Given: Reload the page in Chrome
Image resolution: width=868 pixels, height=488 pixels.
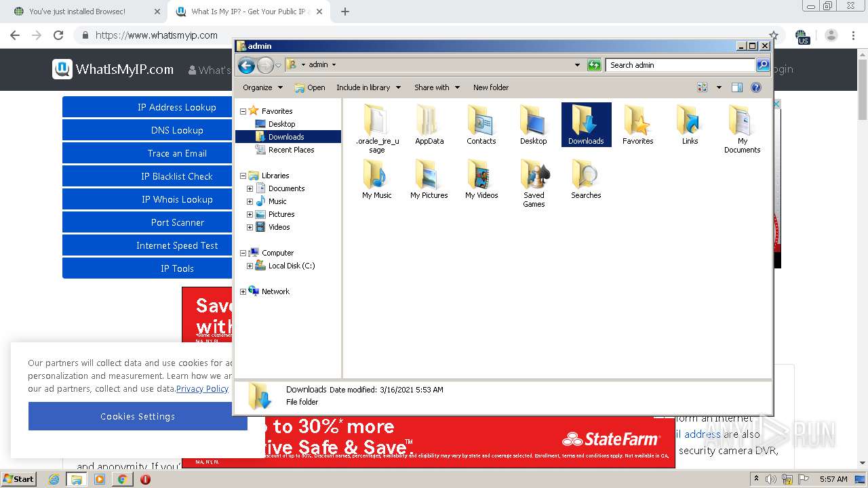Looking at the screenshot, I should tap(58, 35).
